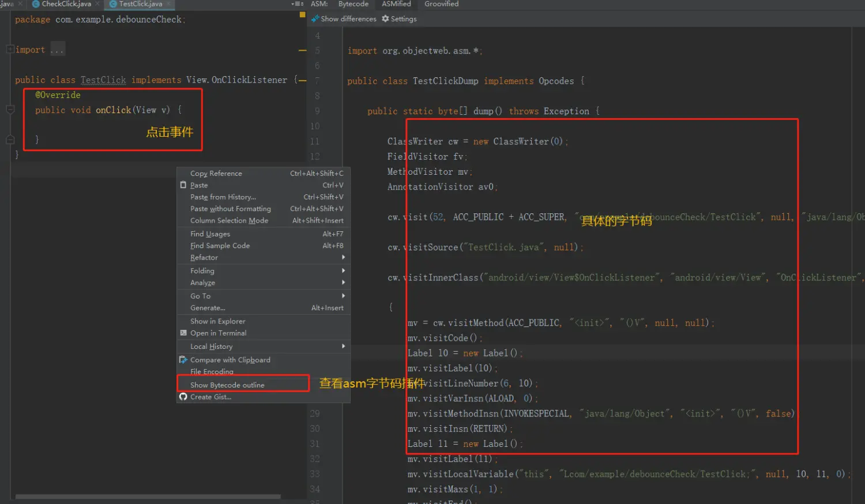Image resolution: width=865 pixels, height=504 pixels.
Task: Choose Open in Terminal
Action: pyautogui.click(x=263, y=333)
